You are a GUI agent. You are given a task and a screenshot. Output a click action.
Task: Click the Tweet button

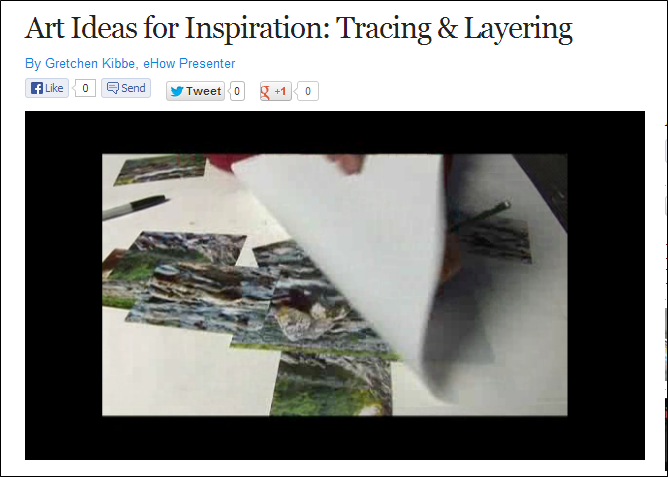[x=196, y=91]
